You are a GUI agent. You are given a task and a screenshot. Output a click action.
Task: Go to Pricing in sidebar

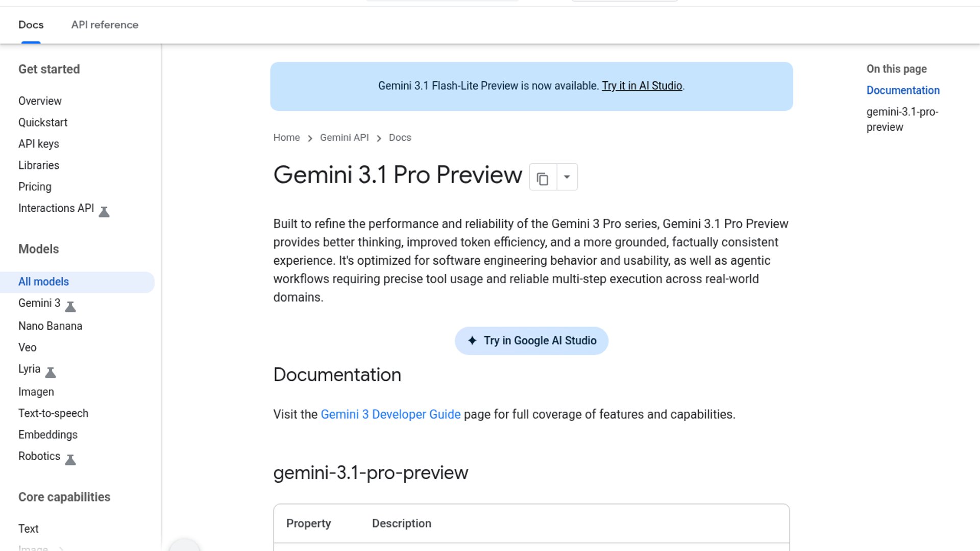click(35, 187)
